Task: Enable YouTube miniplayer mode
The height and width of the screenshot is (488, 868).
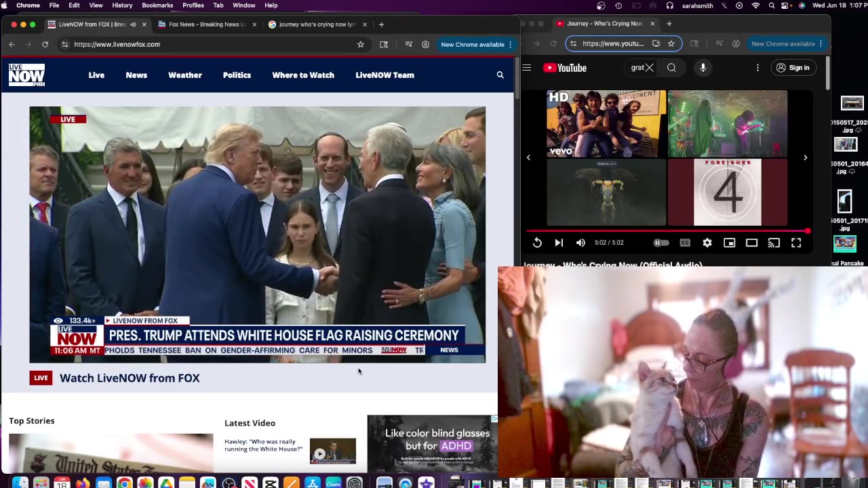Action: 729,243
